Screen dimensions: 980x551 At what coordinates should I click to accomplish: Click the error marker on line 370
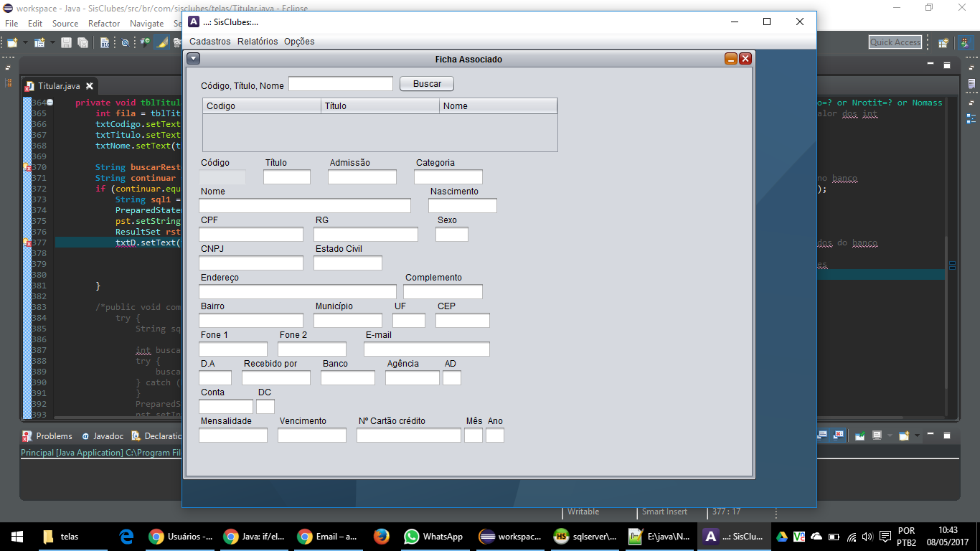pyautogui.click(x=27, y=167)
